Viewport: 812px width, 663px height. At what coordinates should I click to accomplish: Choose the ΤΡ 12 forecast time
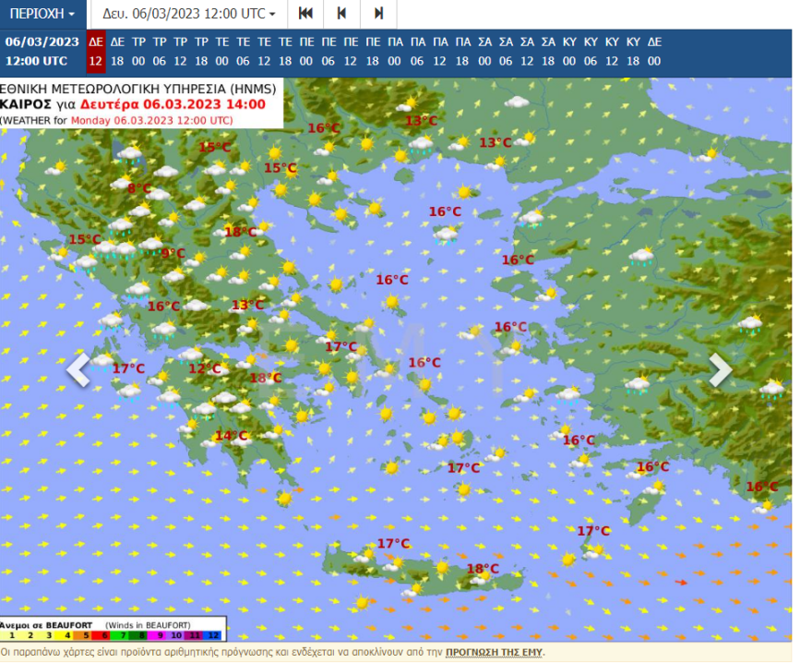tap(181, 52)
